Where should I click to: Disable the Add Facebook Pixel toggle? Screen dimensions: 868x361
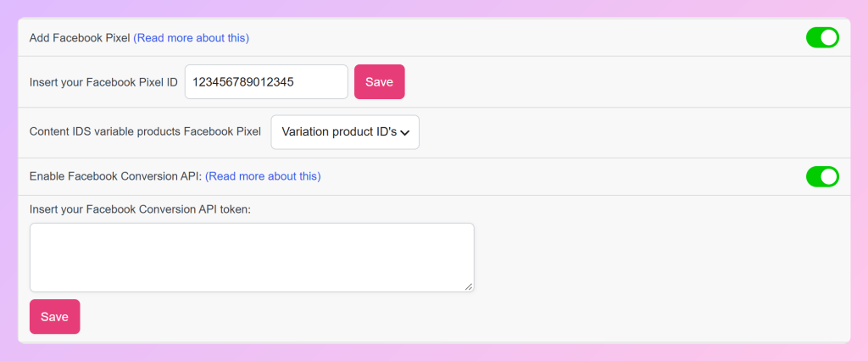point(822,37)
